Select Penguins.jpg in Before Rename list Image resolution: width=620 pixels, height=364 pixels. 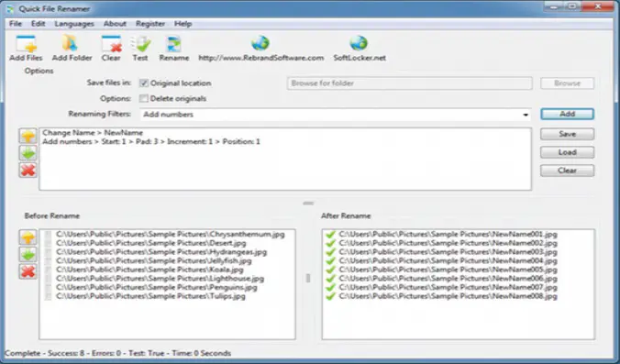(157, 287)
